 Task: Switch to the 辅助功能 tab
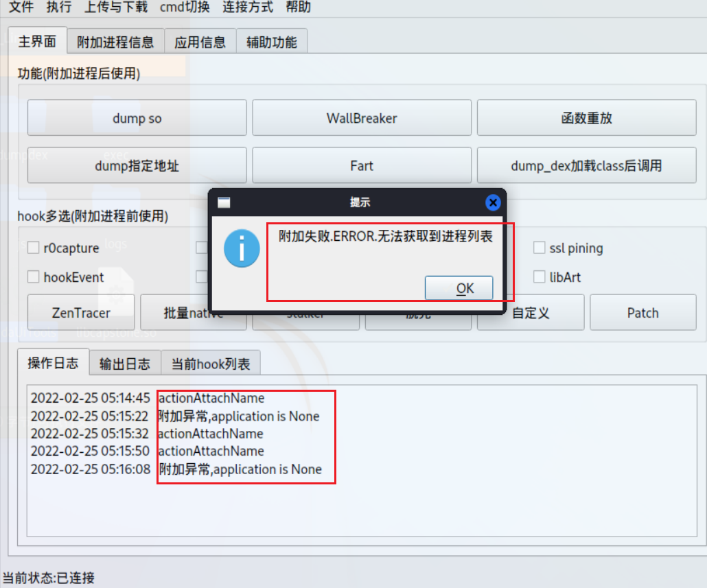click(271, 42)
